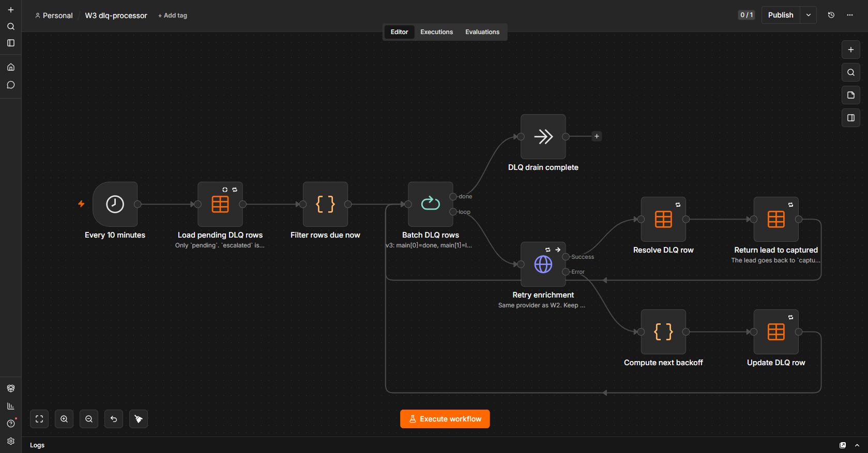This screenshot has height=453, width=868.
Task: Open the settings gear
Action: [11, 441]
